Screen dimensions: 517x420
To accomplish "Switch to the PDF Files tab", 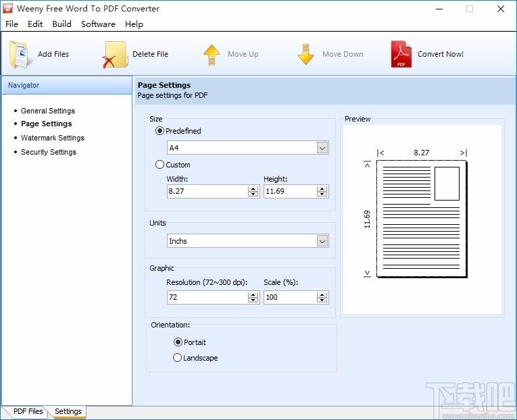I will tap(28, 411).
